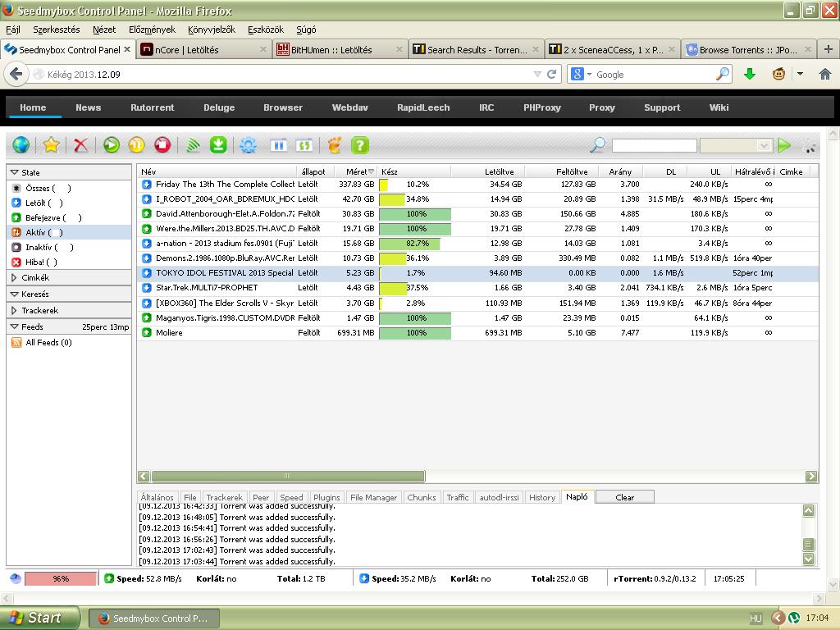The height and width of the screenshot is (630, 840).
Task: Click the upload speed icon in status bar
Action: tap(109, 578)
